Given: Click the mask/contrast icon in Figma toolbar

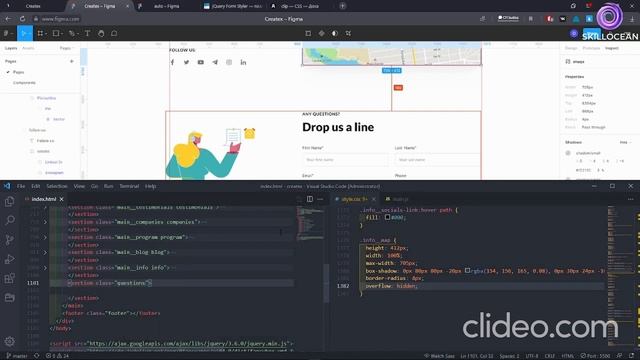Looking at the screenshot, I should pos(335,33).
